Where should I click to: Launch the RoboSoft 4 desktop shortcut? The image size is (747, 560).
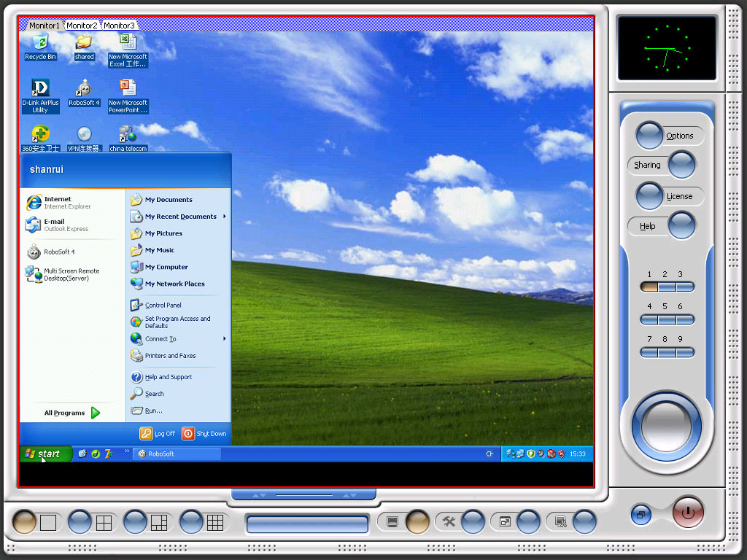point(85,93)
